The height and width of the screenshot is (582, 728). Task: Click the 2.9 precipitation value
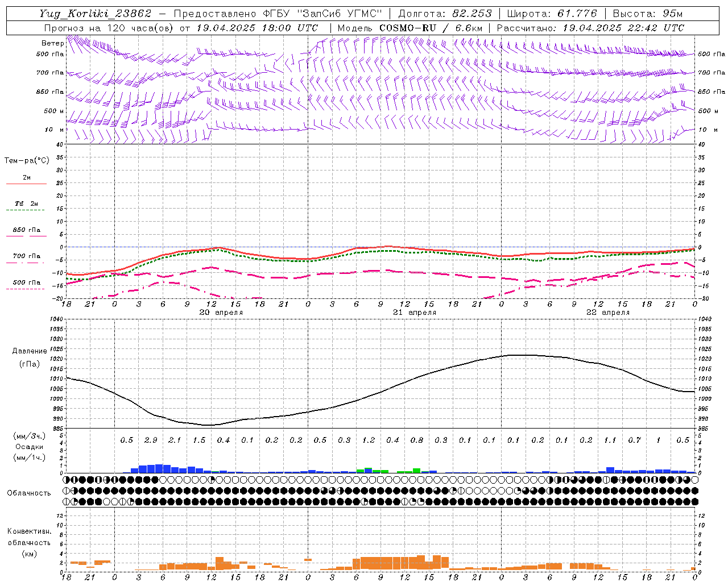point(151,440)
